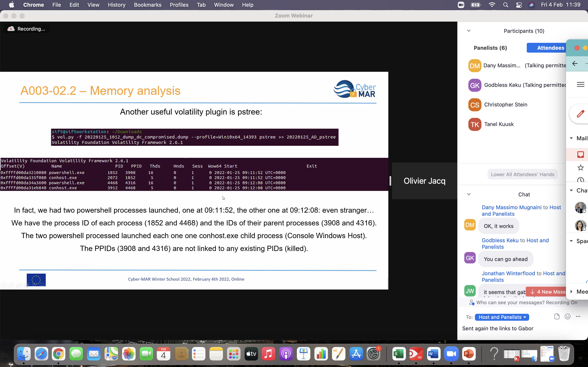The width and height of the screenshot is (588, 367).
Task: Click the red pencil compose icon
Action: [x=580, y=114]
